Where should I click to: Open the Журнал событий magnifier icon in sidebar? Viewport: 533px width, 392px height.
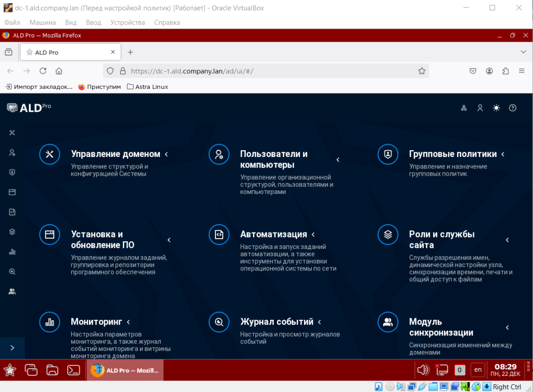tap(12, 271)
